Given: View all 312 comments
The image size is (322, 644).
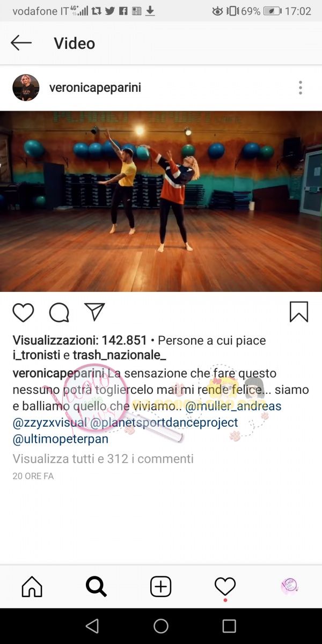Looking at the screenshot, I should tap(103, 459).
